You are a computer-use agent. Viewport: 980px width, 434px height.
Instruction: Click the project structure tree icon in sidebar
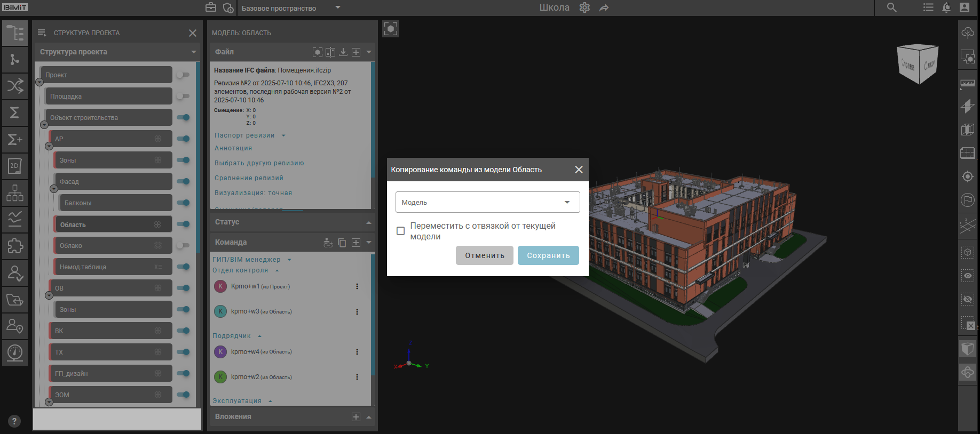pyautogui.click(x=15, y=33)
